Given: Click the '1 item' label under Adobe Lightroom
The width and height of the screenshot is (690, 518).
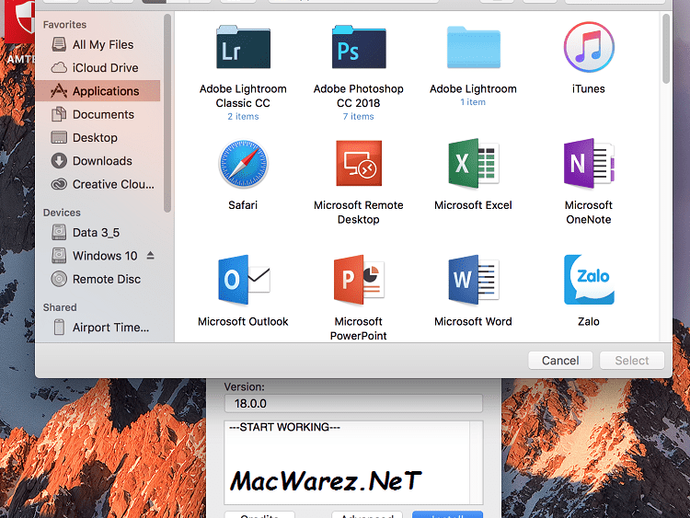Looking at the screenshot, I should pos(473,102).
